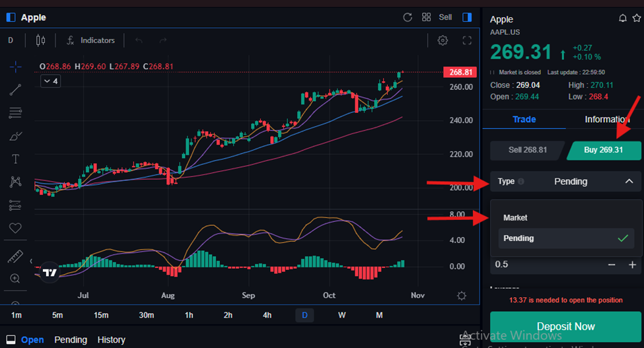The width and height of the screenshot is (644, 348).
Task: Collapse the Type dropdown
Action: 629,181
